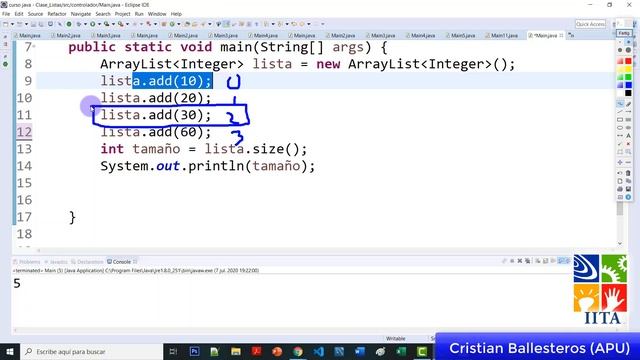Viewport: 640px width, 360px height.
Task: Click the Remove All Terminated Launches icon in the console toolbar
Action: (527, 261)
